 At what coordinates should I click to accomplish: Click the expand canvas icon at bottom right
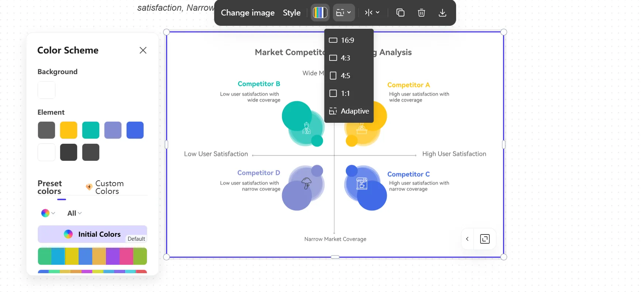485,239
